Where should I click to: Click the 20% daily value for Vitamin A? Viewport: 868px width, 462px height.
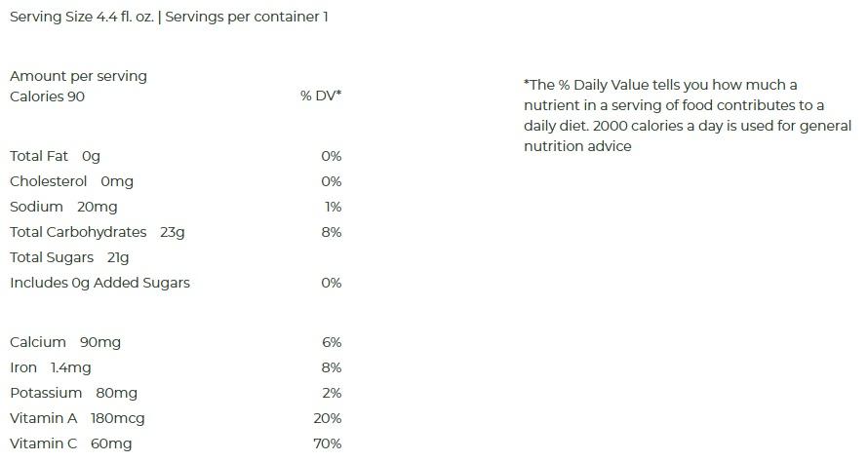(328, 419)
